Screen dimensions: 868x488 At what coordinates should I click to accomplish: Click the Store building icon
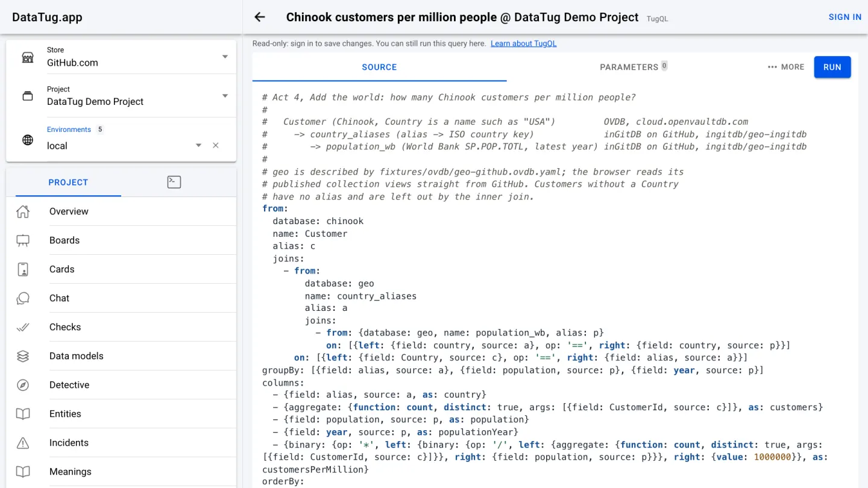(28, 57)
